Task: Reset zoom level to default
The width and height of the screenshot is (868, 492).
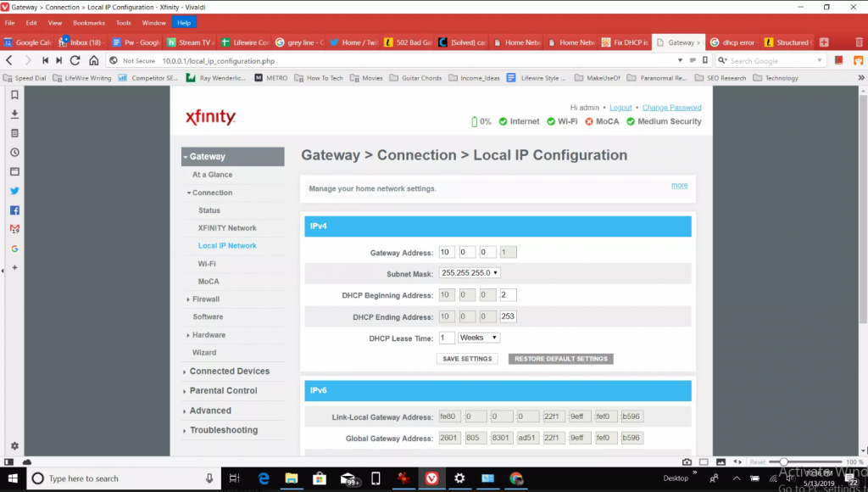Action: 758,461
